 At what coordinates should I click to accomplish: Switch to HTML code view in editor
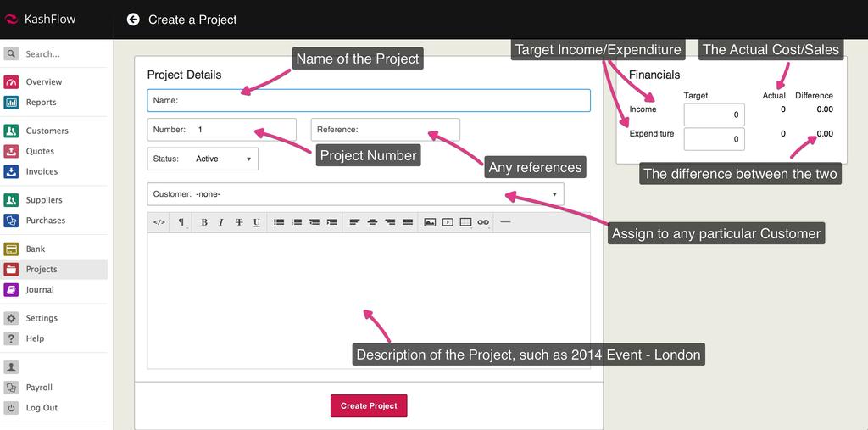pos(159,222)
